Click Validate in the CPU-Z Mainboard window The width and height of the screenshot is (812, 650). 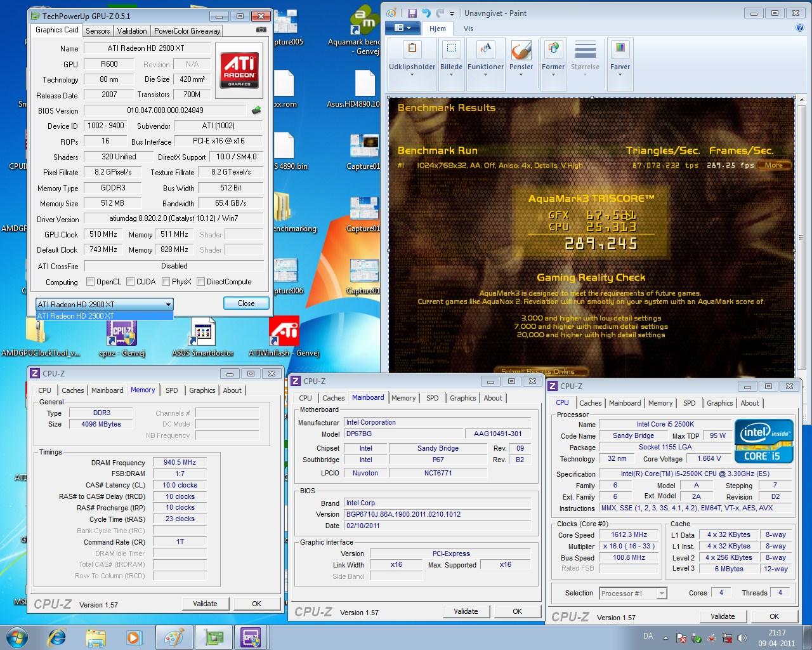(x=466, y=611)
